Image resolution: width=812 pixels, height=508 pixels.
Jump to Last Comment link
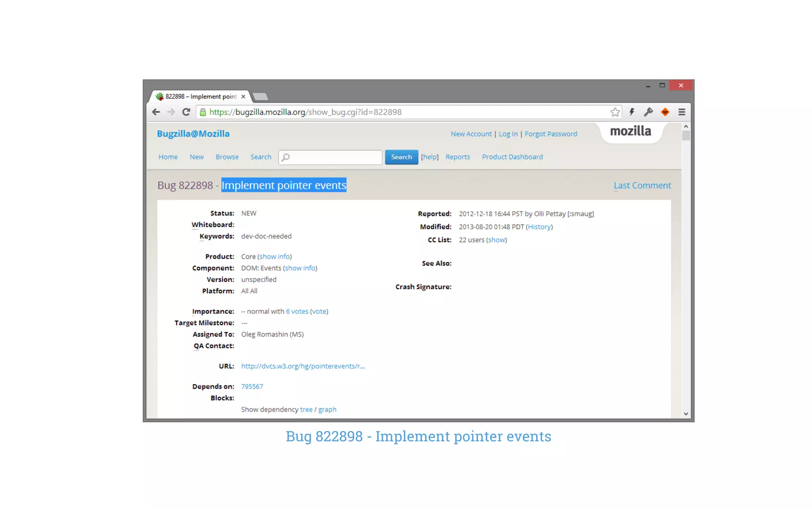click(x=642, y=185)
